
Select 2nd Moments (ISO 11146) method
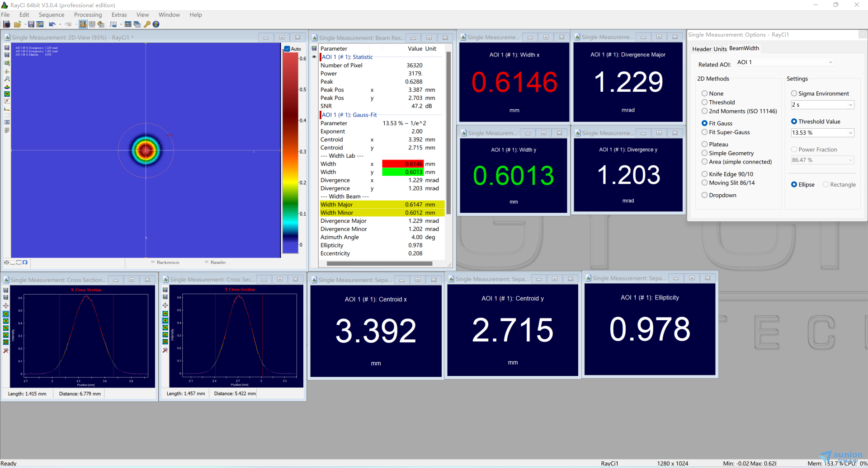(x=704, y=111)
